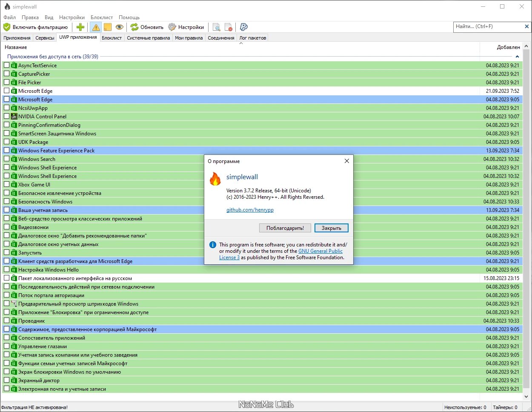This screenshot has height=412, width=532.
Task: Enable the Windows Search checkbox
Action: [6, 159]
